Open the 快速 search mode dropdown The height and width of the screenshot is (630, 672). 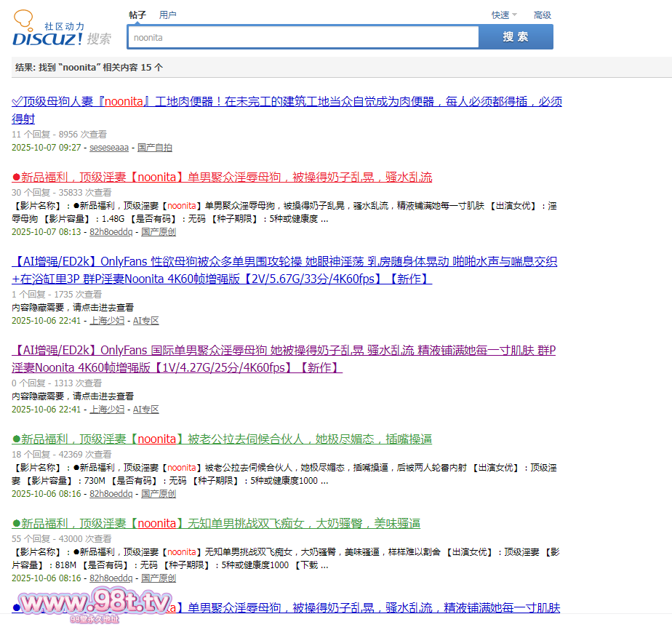tap(503, 15)
